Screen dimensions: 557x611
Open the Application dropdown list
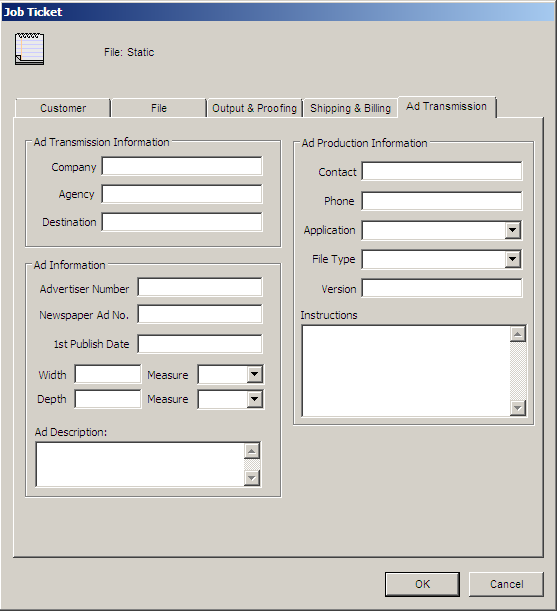(x=513, y=230)
